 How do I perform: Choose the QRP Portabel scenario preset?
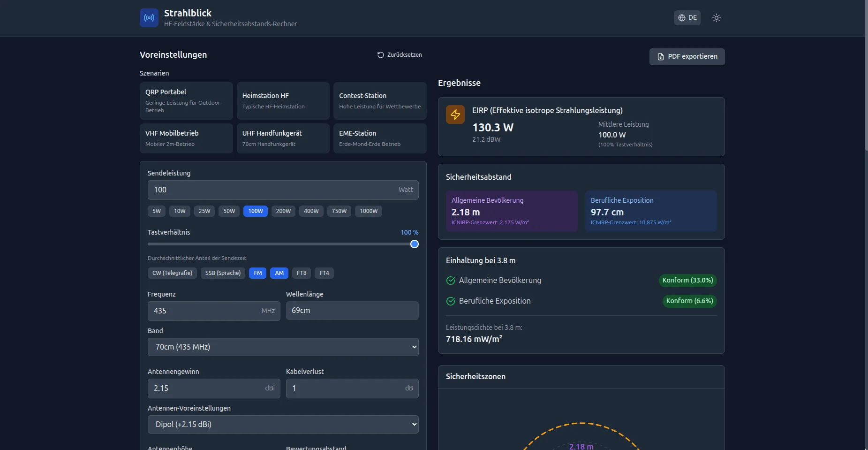click(186, 100)
